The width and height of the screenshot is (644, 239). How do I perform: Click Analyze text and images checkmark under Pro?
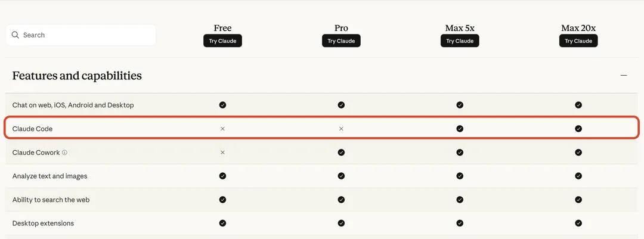pos(341,176)
